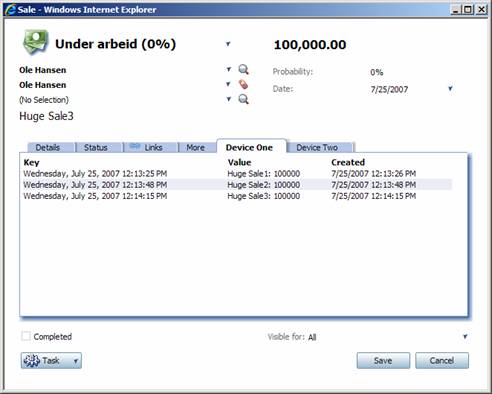Select the Device One tab
492x394 pixels.
tap(249, 147)
